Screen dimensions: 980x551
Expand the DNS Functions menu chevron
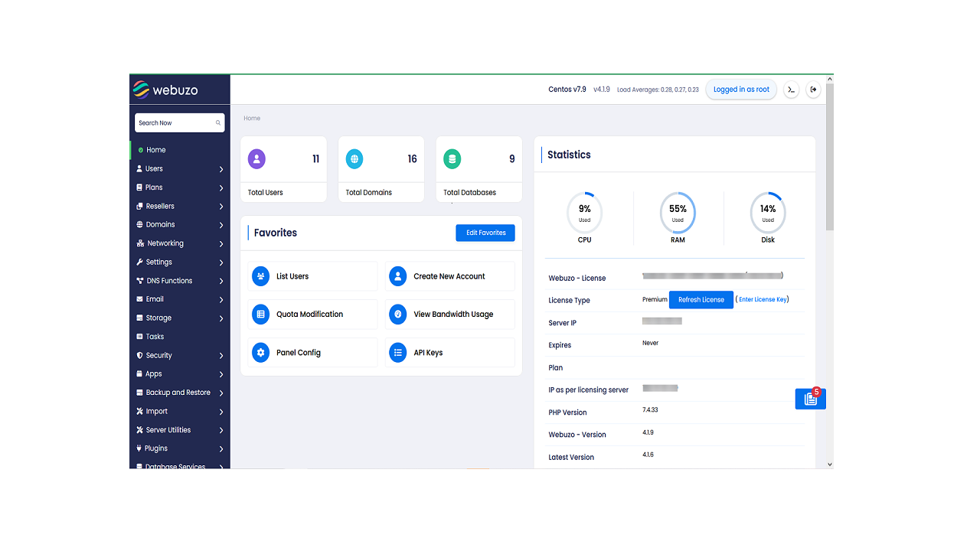point(221,282)
